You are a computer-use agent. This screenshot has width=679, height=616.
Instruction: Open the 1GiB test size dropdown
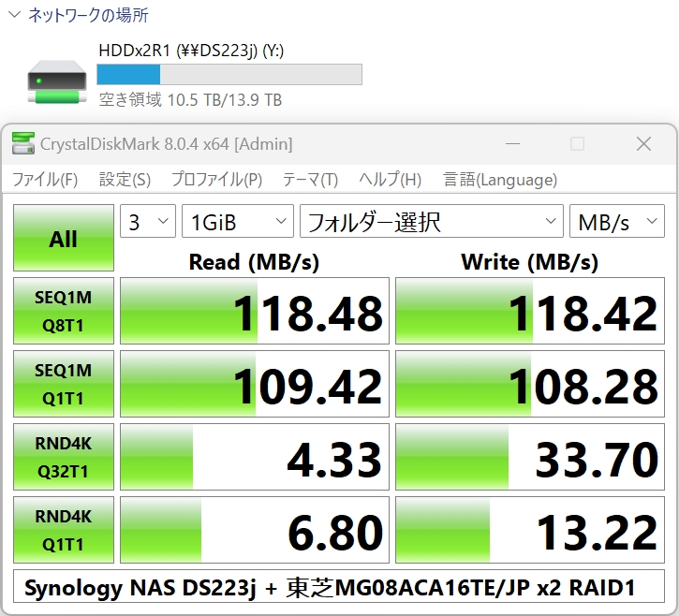point(238,221)
